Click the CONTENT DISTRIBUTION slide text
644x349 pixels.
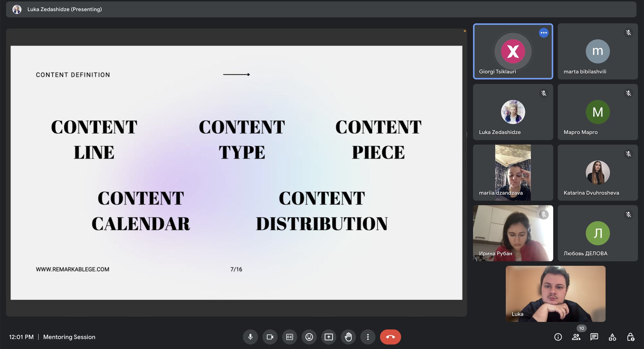coord(322,211)
